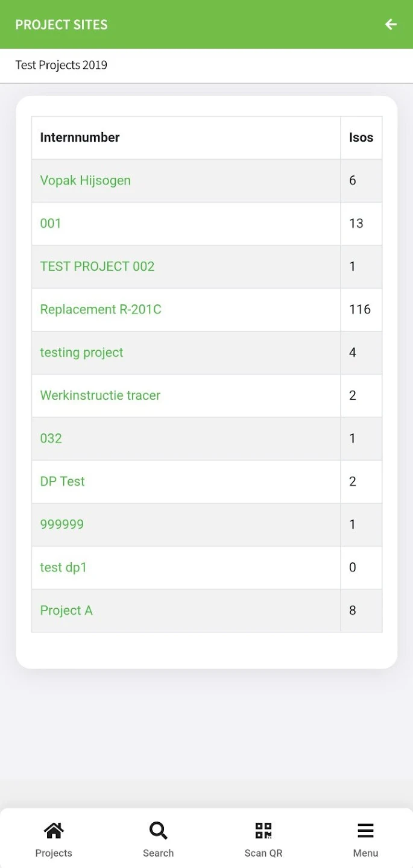Screen dimensions: 413x868
Task: Select project 032
Action: (x=51, y=438)
